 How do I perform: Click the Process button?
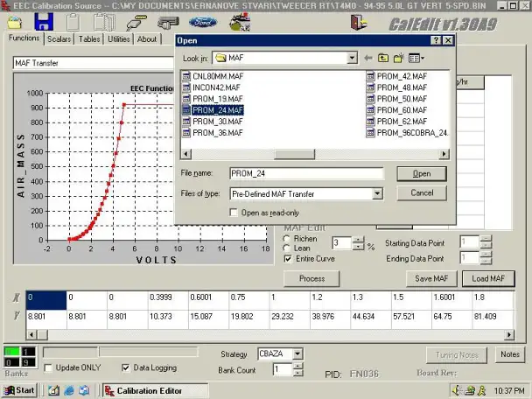[311, 278]
